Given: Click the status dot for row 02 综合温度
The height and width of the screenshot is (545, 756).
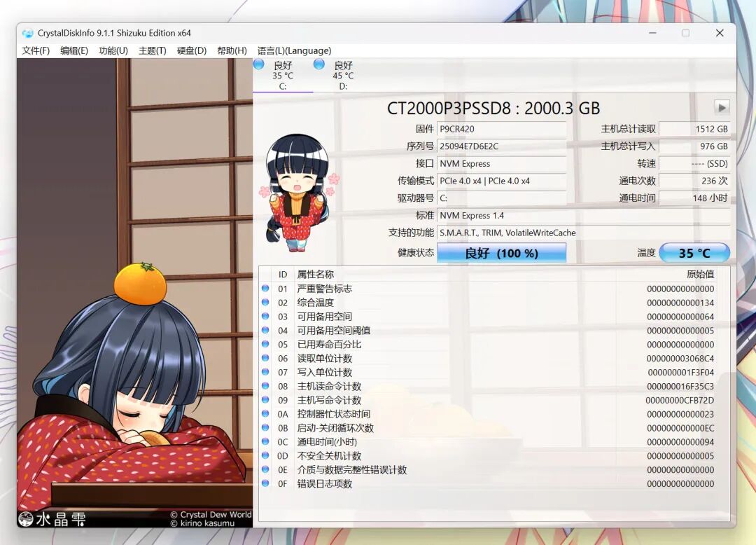Looking at the screenshot, I should click(x=265, y=303).
